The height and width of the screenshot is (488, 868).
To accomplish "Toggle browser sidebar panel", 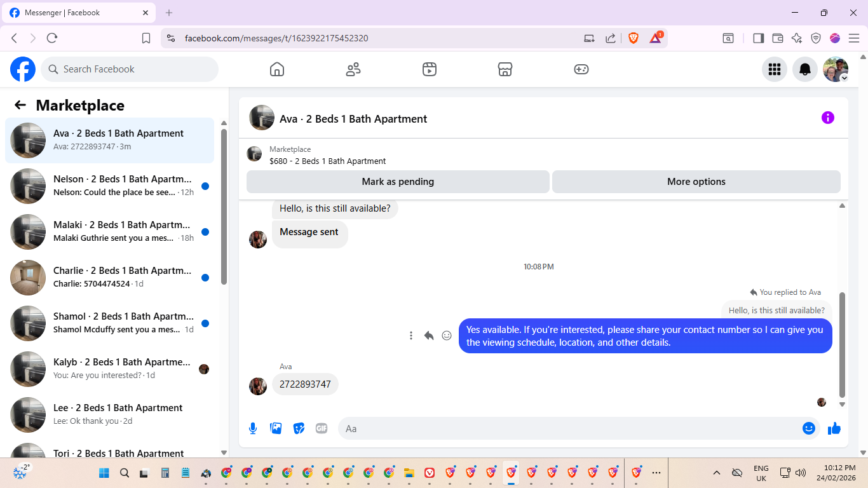I will [x=758, y=38].
